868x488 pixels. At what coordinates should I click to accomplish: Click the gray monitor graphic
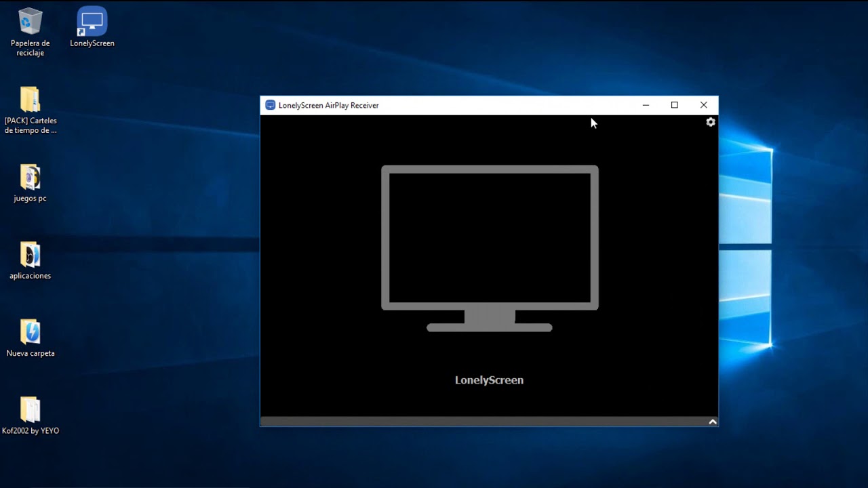[x=490, y=248]
